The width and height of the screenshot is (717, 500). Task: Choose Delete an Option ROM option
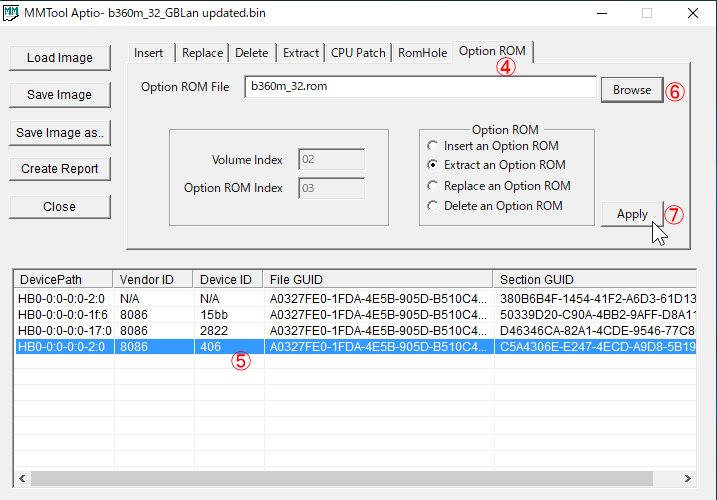(x=433, y=206)
